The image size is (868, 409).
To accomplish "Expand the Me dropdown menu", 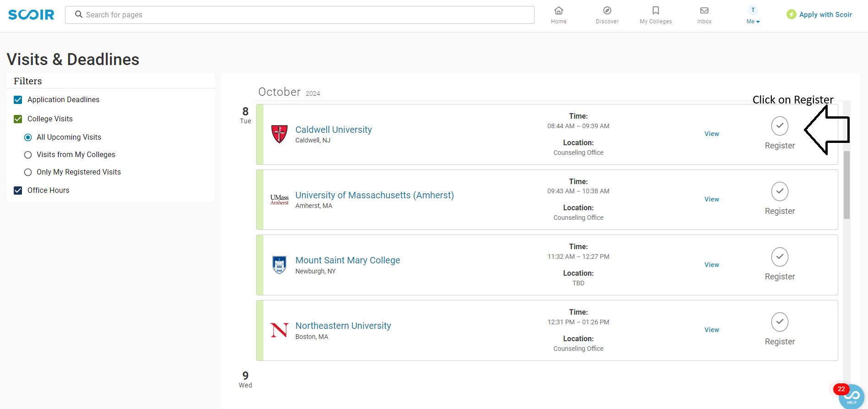I will 753,22.
